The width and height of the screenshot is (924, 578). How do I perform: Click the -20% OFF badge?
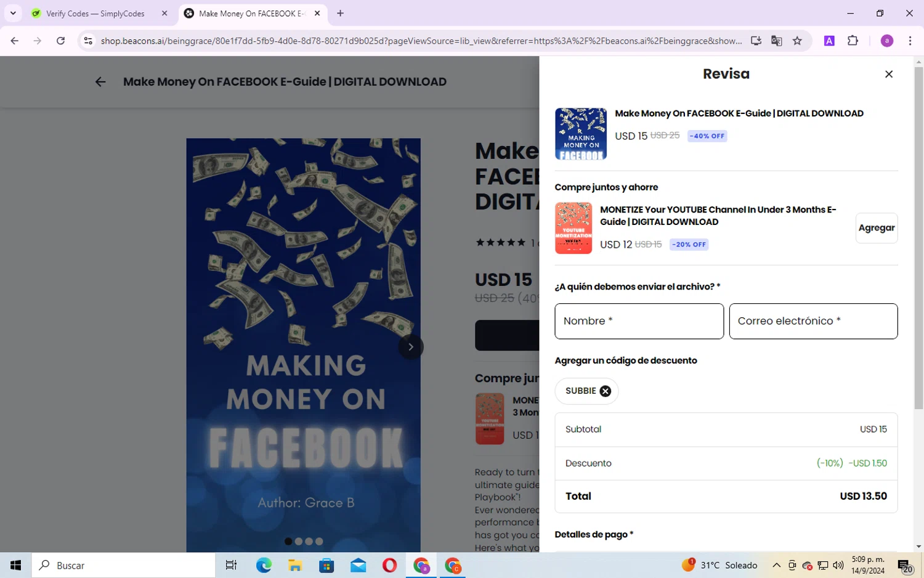click(x=689, y=245)
